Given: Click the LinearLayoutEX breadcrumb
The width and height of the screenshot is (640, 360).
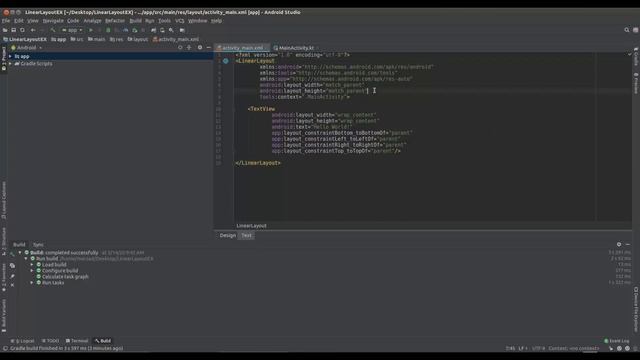Looking at the screenshot, I should click(25, 40).
